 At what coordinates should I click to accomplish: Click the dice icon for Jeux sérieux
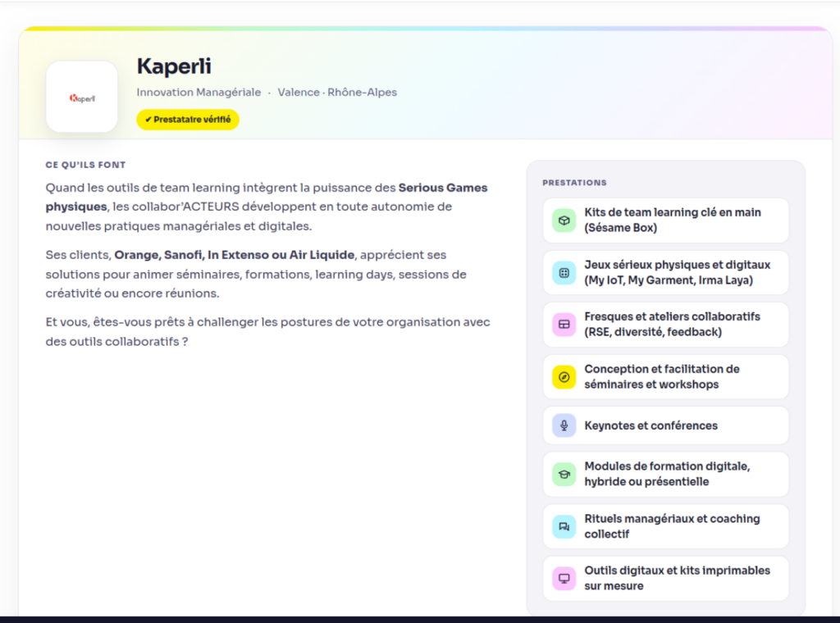tap(564, 273)
